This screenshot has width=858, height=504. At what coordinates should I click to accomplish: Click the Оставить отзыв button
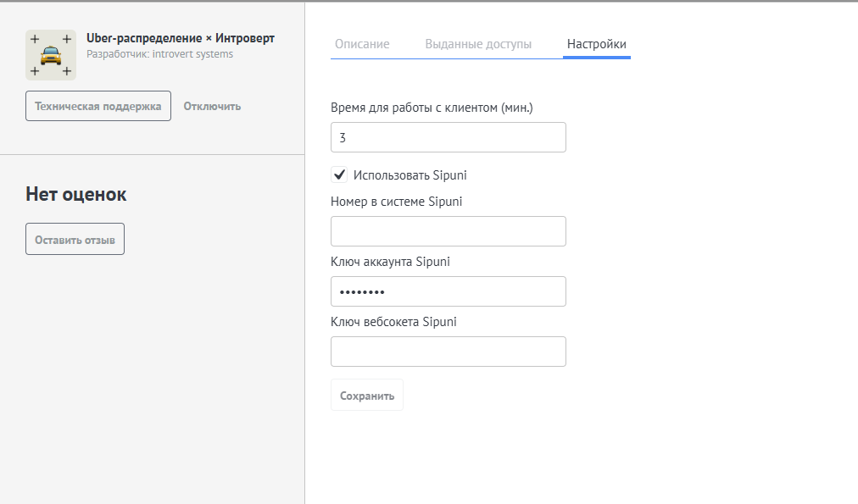click(75, 240)
